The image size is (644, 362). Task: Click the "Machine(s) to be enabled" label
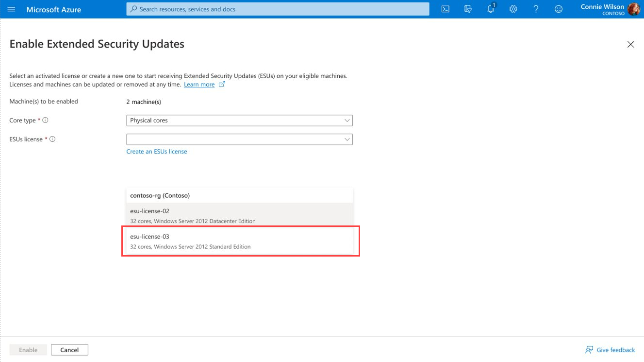(44, 102)
